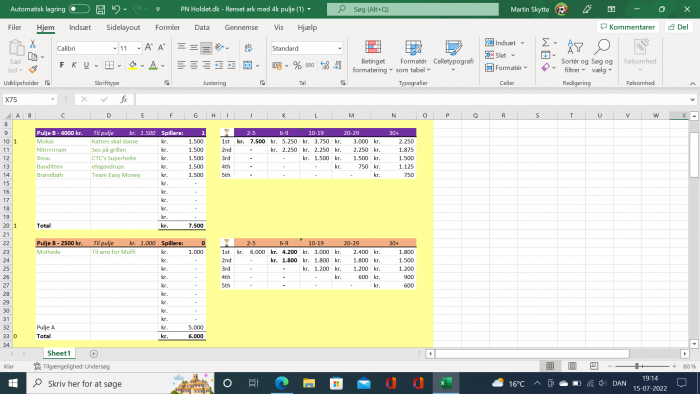Click decrease decimal icon
Screen dimensions: 700x394
tap(338, 65)
